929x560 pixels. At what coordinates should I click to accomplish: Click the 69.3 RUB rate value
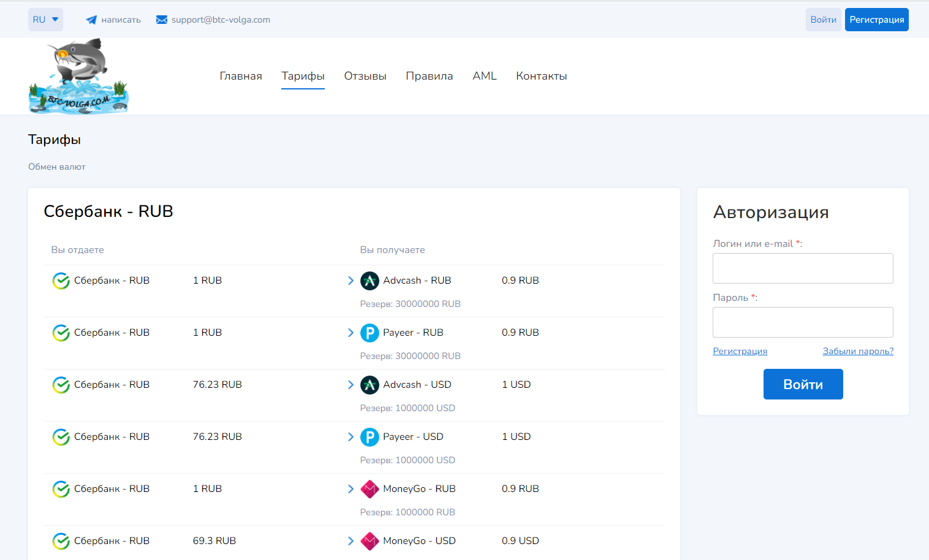pyautogui.click(x=214, y=541)
